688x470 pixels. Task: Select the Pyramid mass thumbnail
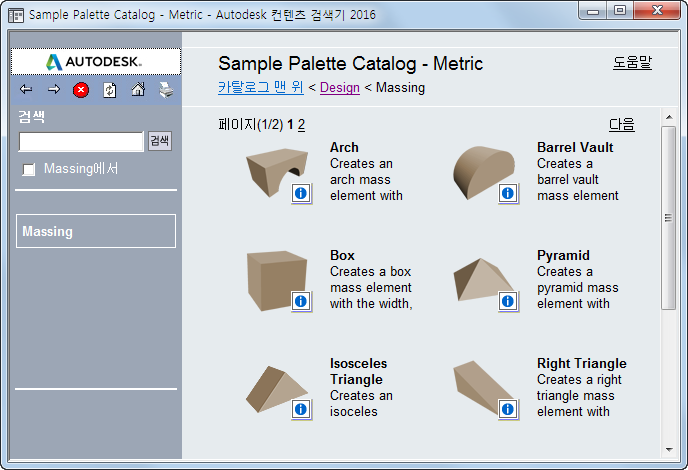pos(483,280)
